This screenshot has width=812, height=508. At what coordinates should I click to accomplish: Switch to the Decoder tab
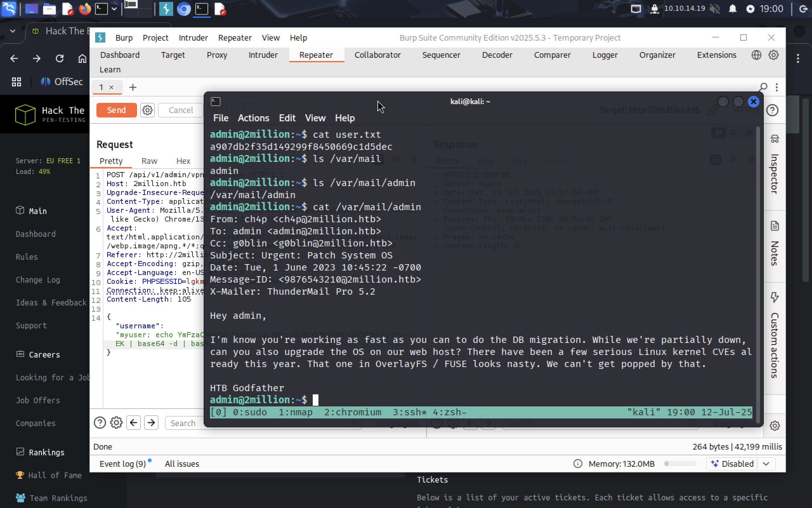[x=497, y=55]
